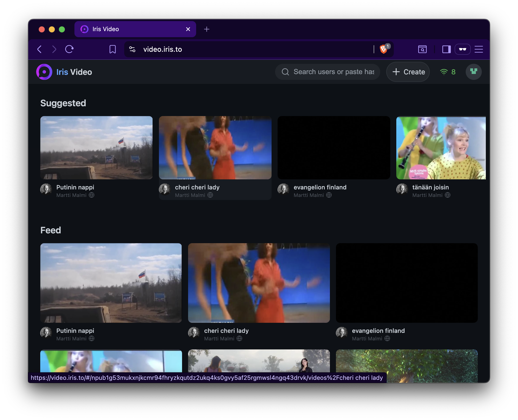This screenshot has height=420, width=518.
Task: Open the tab search toolbar icon
Action: pyautogui.click(x=422, y=49)
